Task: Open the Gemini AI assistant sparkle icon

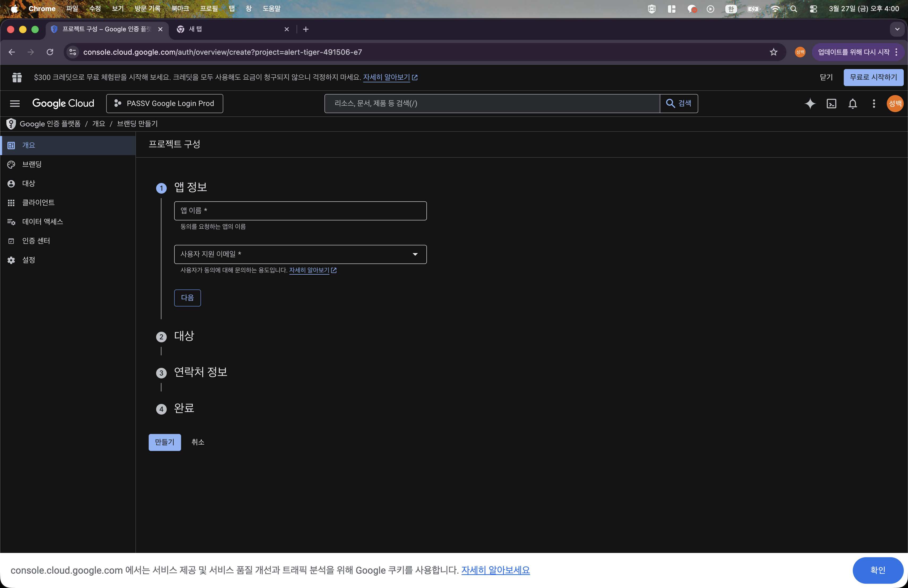Action: 810,103
